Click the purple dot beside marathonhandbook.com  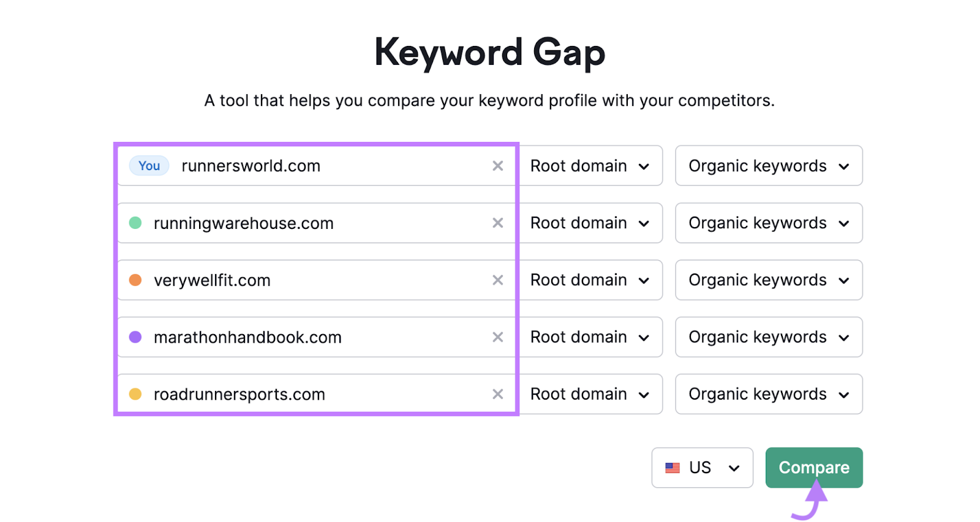click(x=135, y=337)
